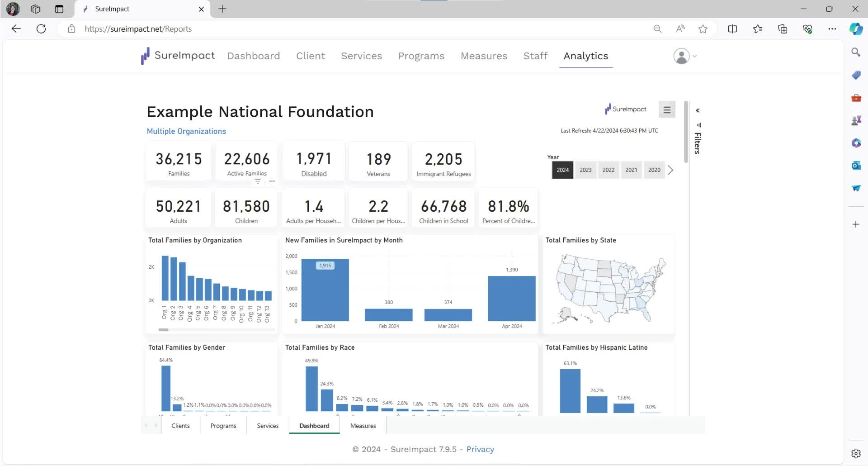Click the report hamburger menu icon
This screenshot has height=466, width=868.
pos(667,109)
